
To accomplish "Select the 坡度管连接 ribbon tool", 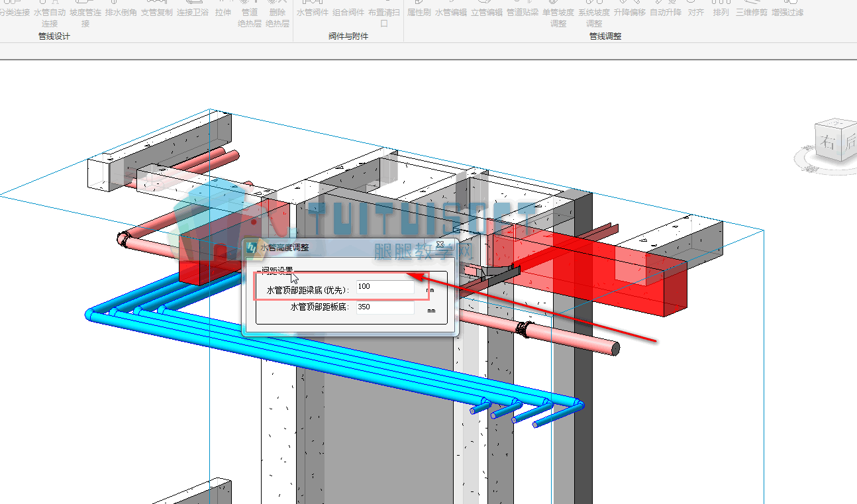I will (x=85, y=14).
